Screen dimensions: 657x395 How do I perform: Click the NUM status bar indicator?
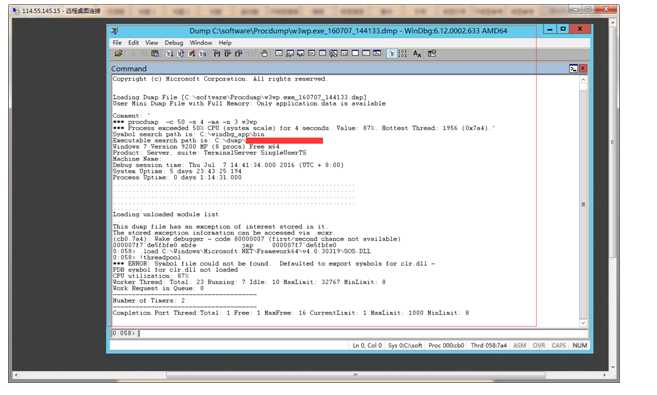point(580,346)
